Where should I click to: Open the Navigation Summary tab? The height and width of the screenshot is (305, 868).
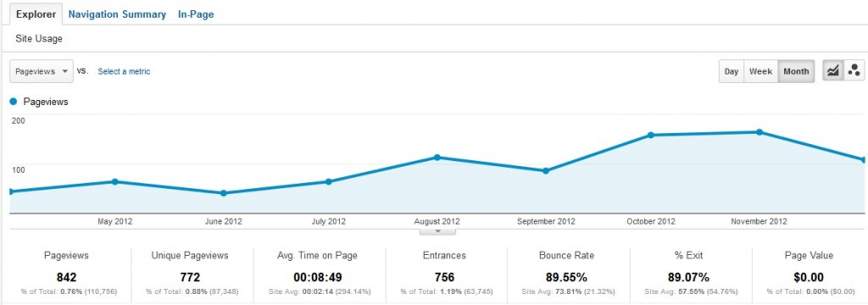117,14
